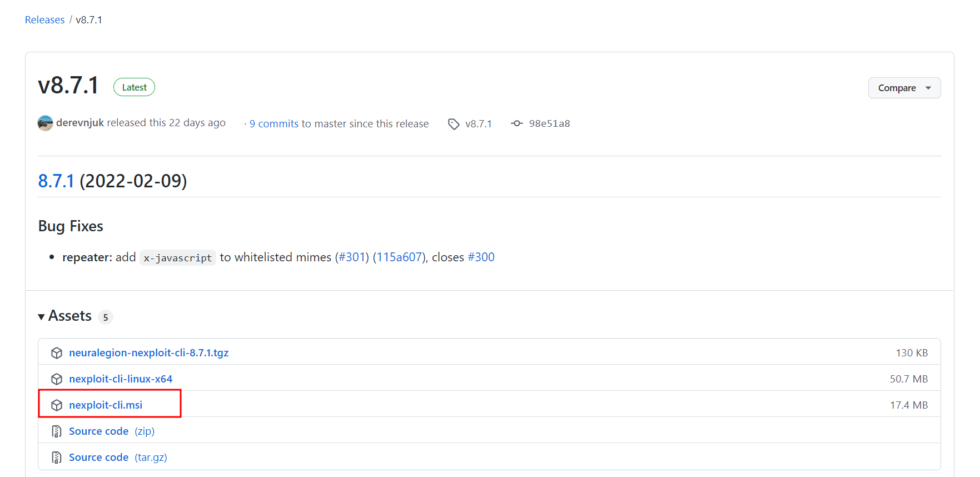The width and height of the screenshot is (980, 477).
Task: Open commit 115a607 link
Action: coord(399,257)
